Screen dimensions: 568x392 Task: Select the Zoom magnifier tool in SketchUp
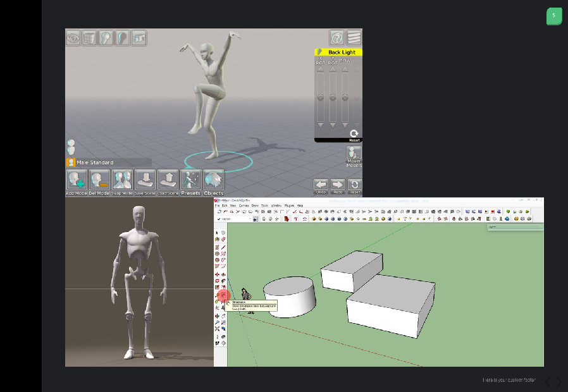217,322
